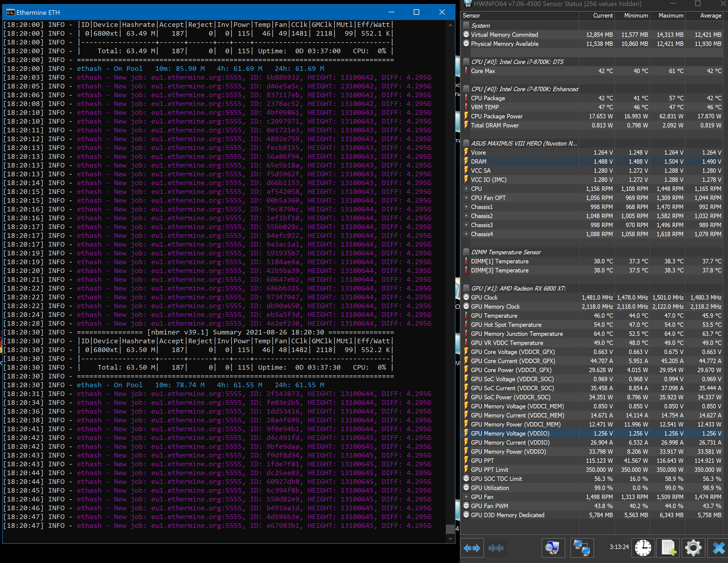This screenshot has width=728, height=563.
Task: Open sensor settings gear icon
Action: coord(693,548)
